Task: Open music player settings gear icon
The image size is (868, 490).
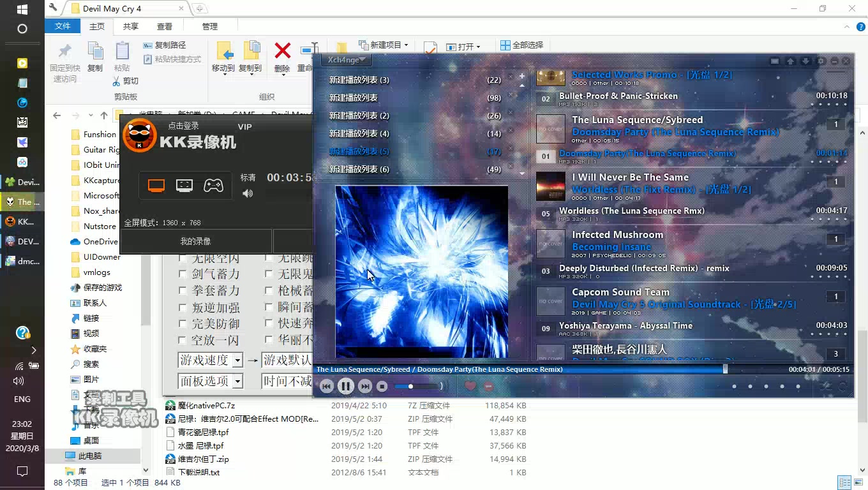Action: point(821,61)
